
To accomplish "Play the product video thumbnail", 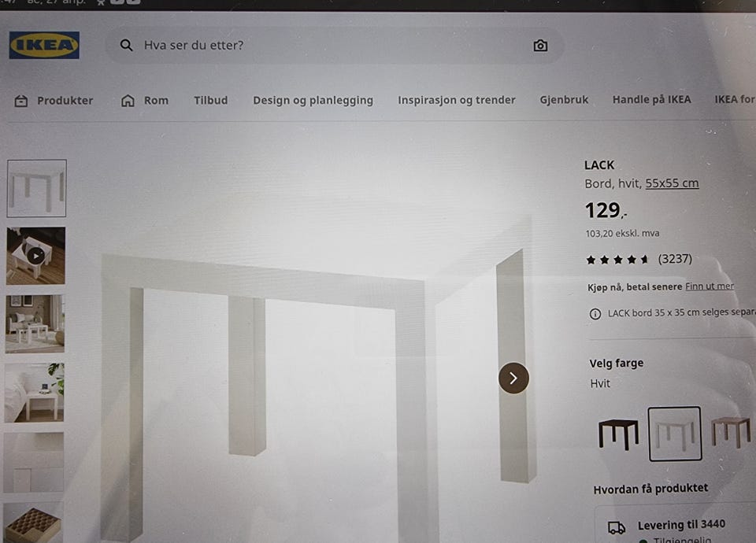I will [x=35, y=256].
